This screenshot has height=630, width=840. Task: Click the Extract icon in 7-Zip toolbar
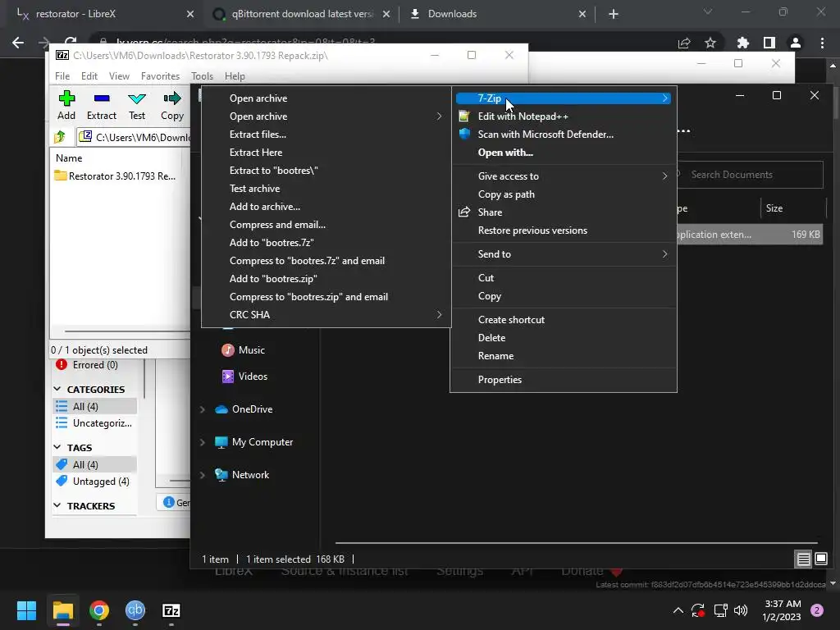[x=101, y=98]
